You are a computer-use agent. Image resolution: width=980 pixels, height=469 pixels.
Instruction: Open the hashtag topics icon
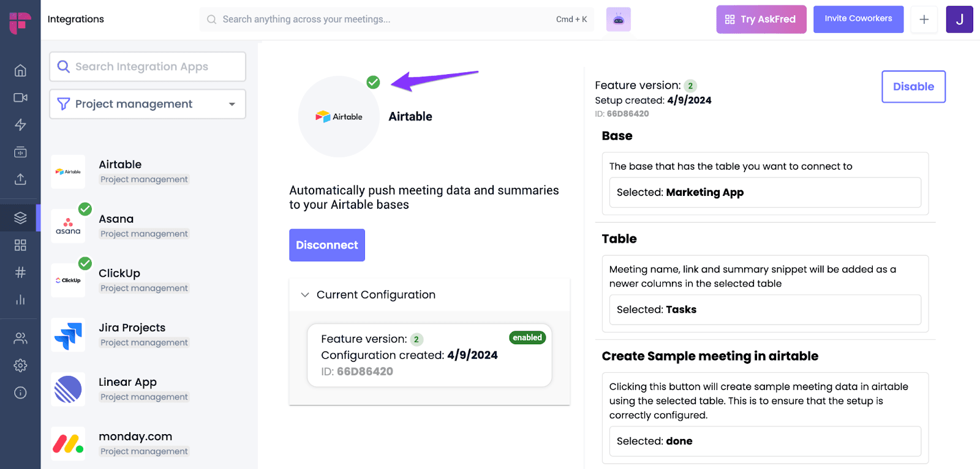point(20,272)
